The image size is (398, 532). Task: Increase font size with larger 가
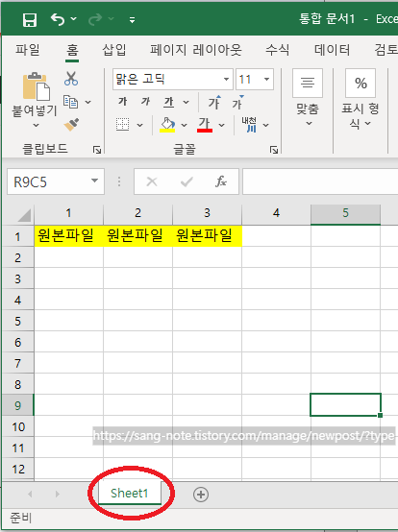[x=214, y=102]
